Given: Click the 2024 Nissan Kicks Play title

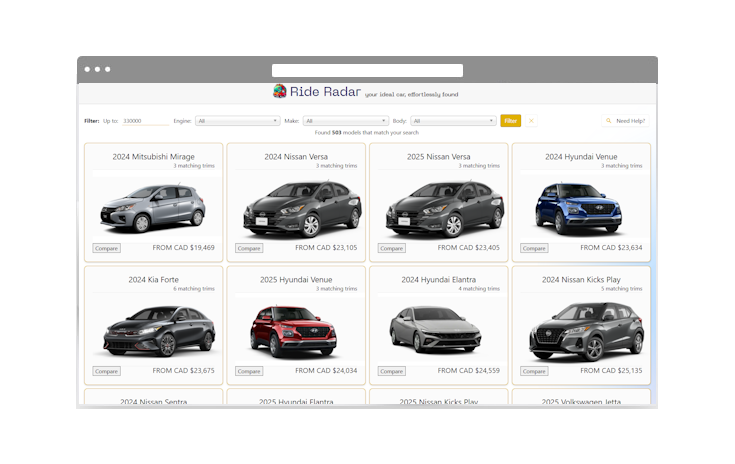Looking at the screenshot, I should (x=581, y=279).
